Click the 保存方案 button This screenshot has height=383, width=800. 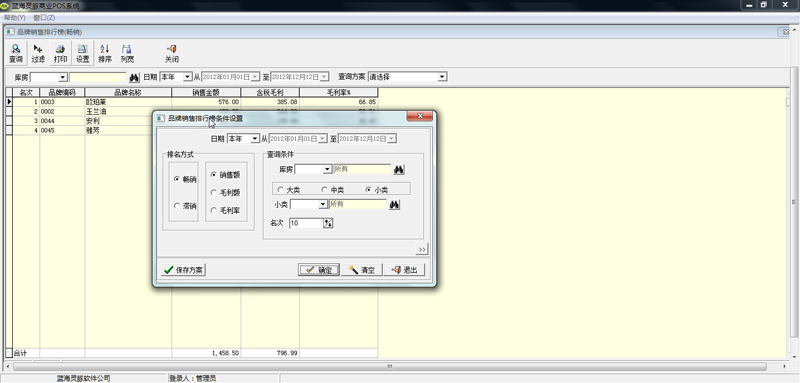coord(183,270)
